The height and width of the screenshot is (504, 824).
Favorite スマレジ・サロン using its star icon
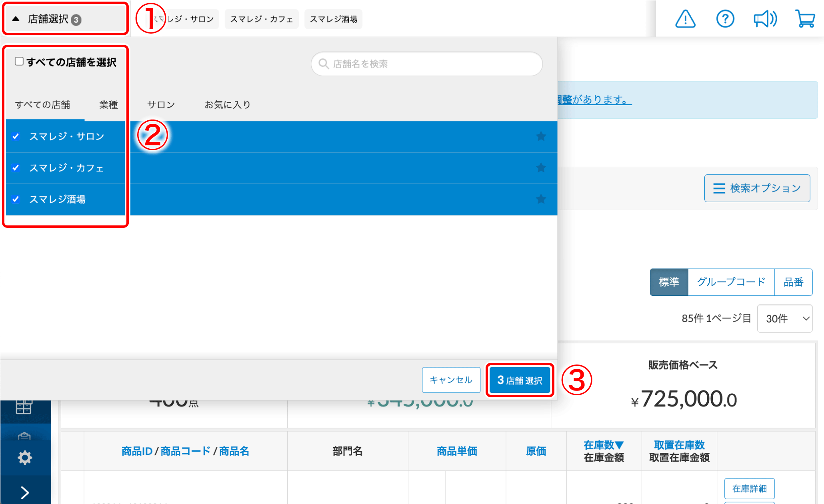click(x=541, y=136)
